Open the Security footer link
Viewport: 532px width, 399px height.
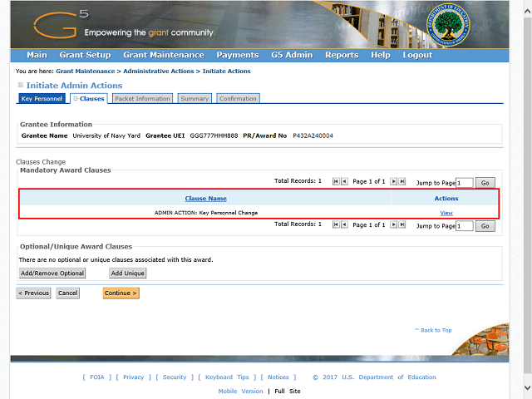[x=175, y=377]
